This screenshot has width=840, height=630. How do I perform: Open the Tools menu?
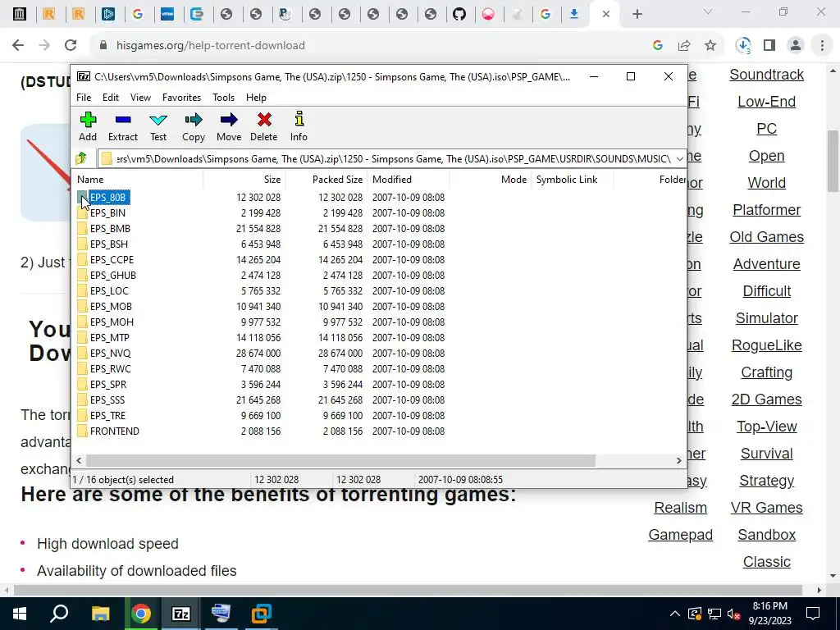pyautogui.click(x=223, y=98)
